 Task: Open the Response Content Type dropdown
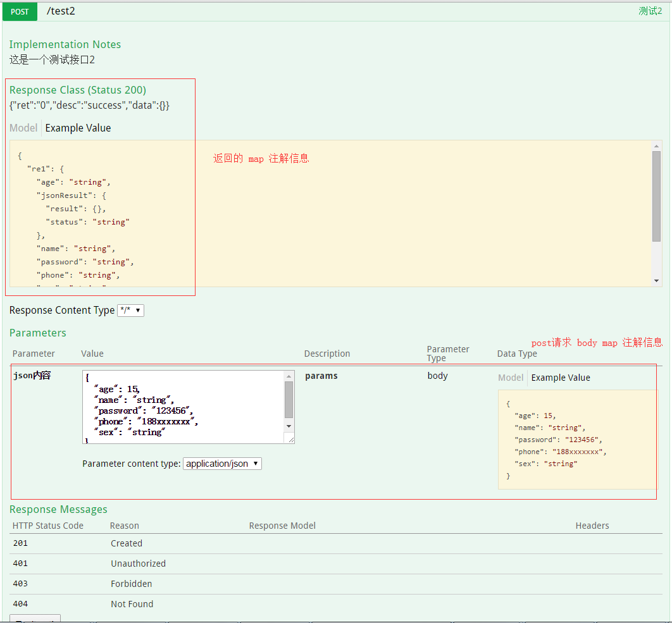pos(130,310)
